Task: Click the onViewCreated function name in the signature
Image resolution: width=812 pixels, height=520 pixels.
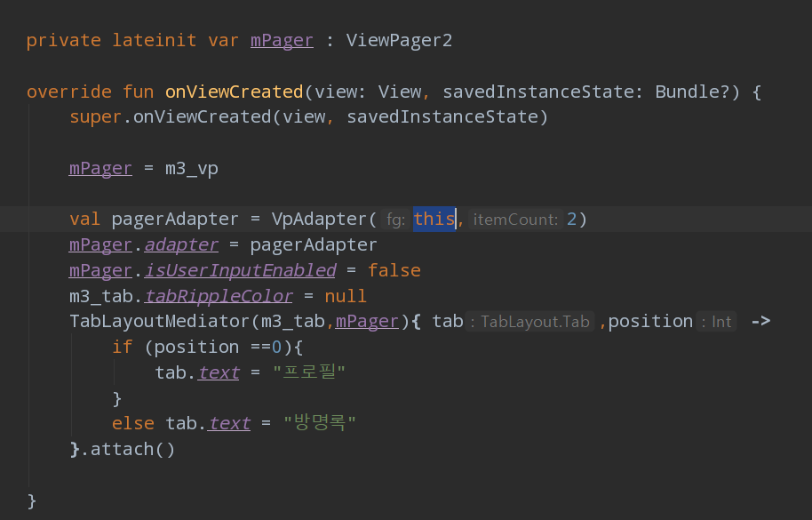Action: [x=234, y=92]
